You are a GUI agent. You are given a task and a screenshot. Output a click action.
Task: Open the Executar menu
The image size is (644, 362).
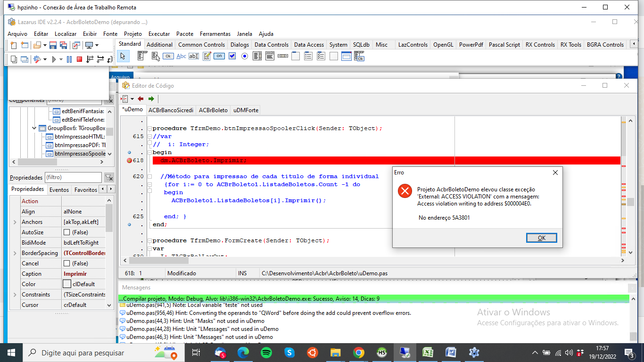pyautogui.click(x=159, y=34)
